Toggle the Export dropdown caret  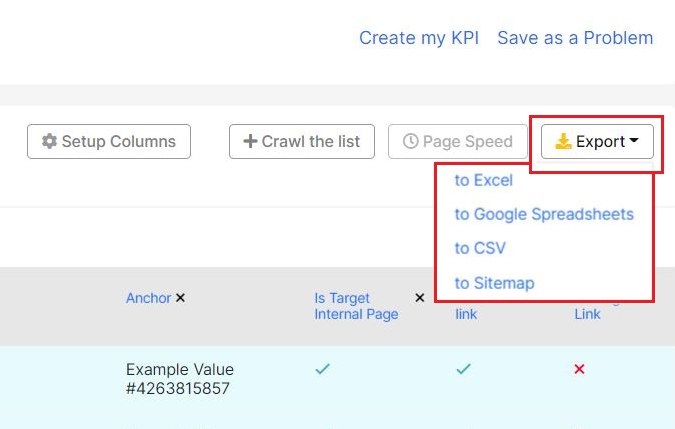click(634, 140)
